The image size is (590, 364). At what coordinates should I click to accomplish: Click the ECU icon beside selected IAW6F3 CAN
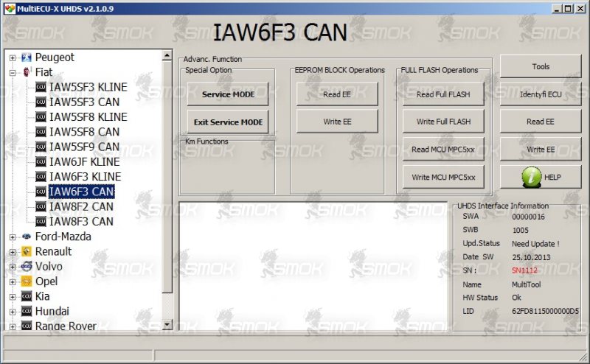point(41,192)
